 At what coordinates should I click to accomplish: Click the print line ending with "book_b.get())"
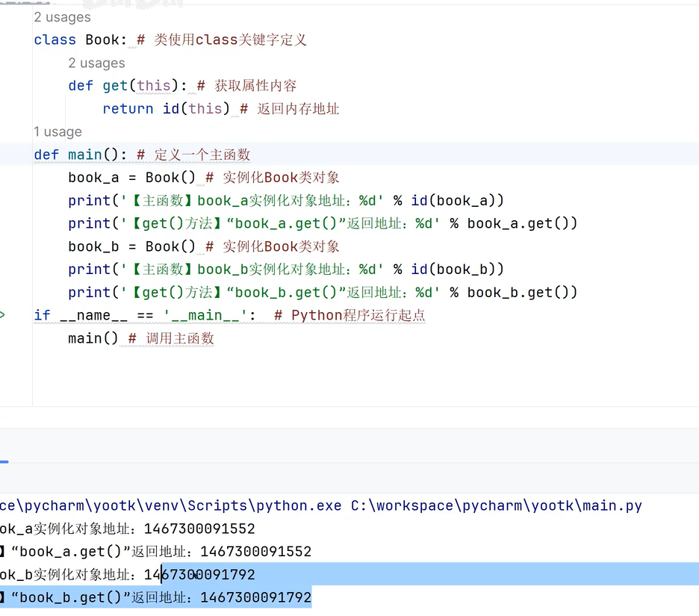click(x=323, y=293)
